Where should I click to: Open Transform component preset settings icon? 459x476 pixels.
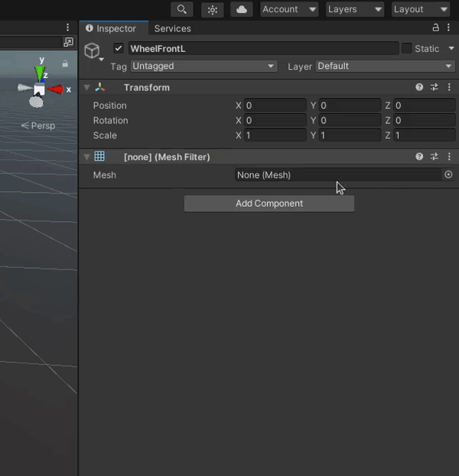point(435,87)
